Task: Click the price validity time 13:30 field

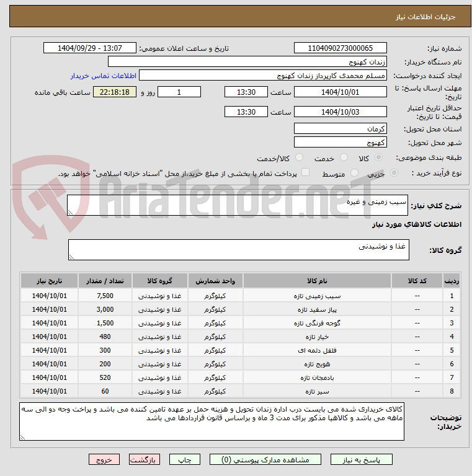Action: (246, 112)
